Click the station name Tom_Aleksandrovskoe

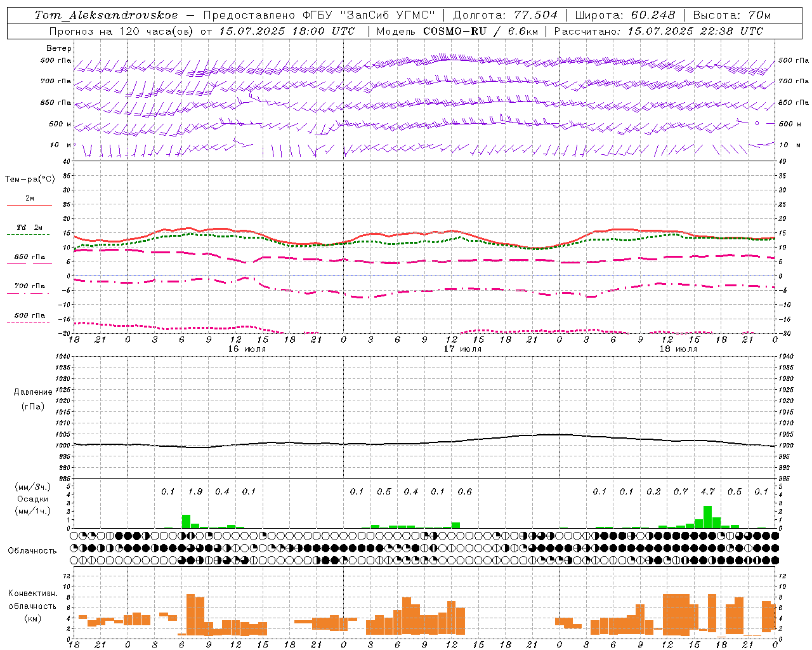[x=106, y=15]
